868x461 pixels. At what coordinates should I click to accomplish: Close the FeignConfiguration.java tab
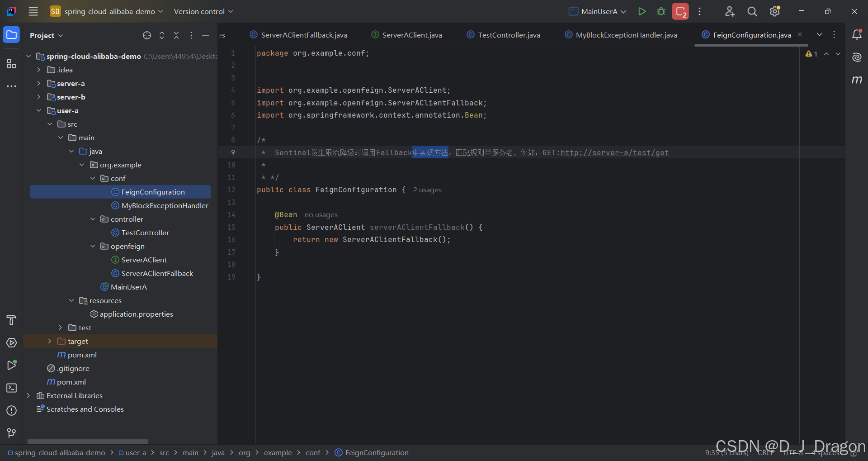pyautogui.click(x=800, y=34)
